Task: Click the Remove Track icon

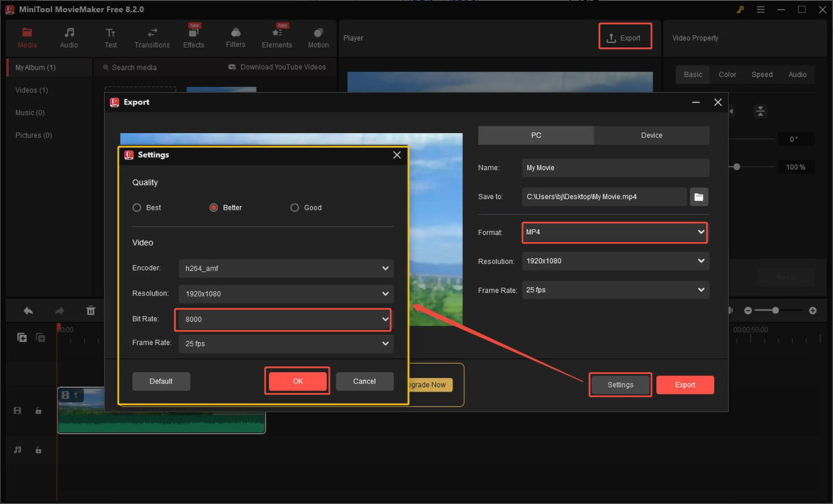Action: 40,338
